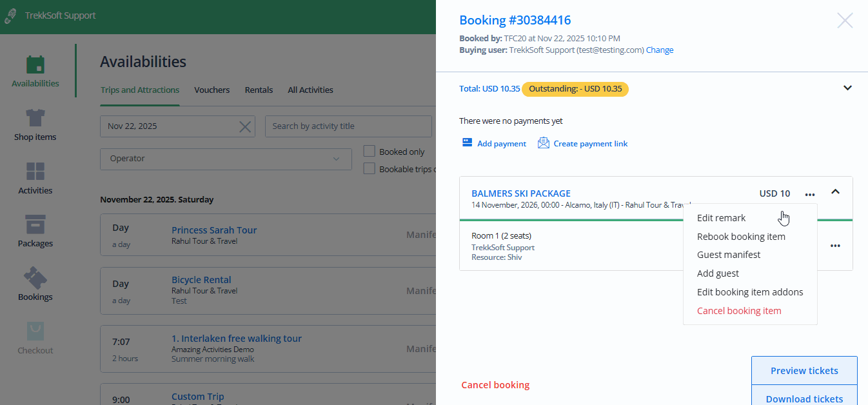868x405 pixels.
Task: Click the Create payment link envelope icon
Action: point(544,143)
